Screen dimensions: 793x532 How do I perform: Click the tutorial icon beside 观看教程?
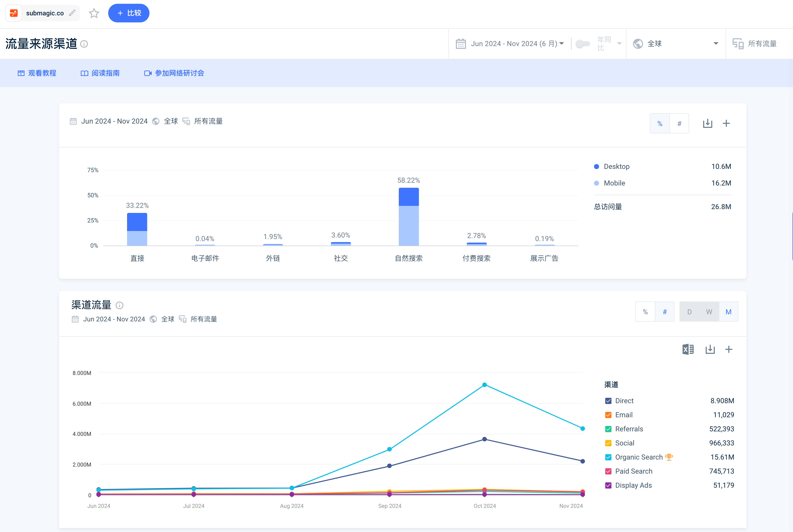point(21,73)
